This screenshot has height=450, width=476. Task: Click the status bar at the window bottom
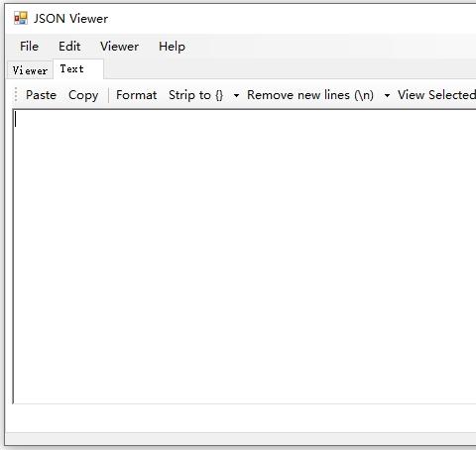pos(241,438)
